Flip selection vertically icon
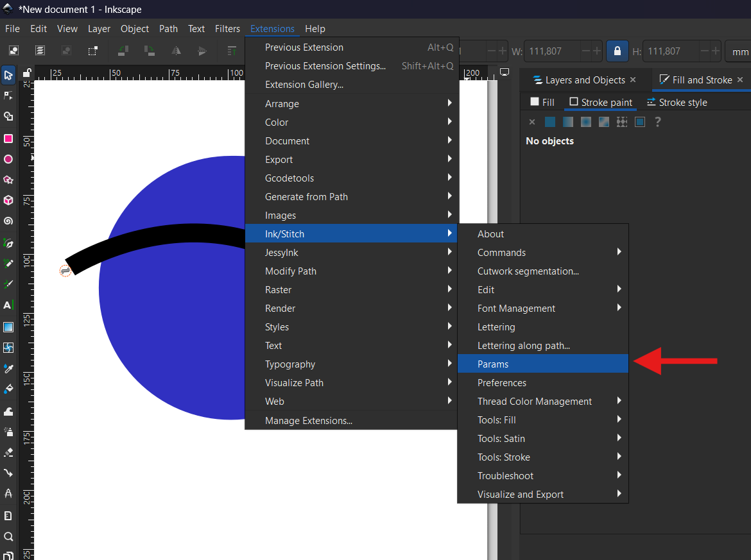751x560 pixels. pos(203,51)
